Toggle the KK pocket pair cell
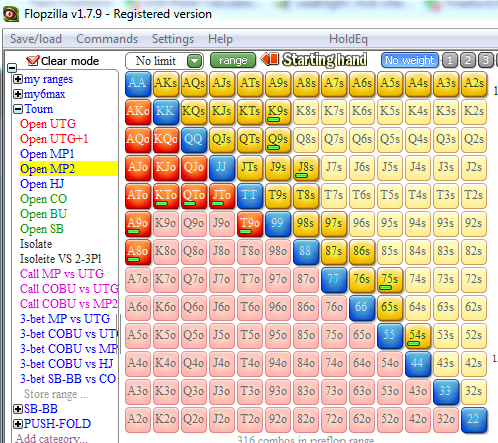This screenshot has height=443, width=498. (x=166, y=111)
